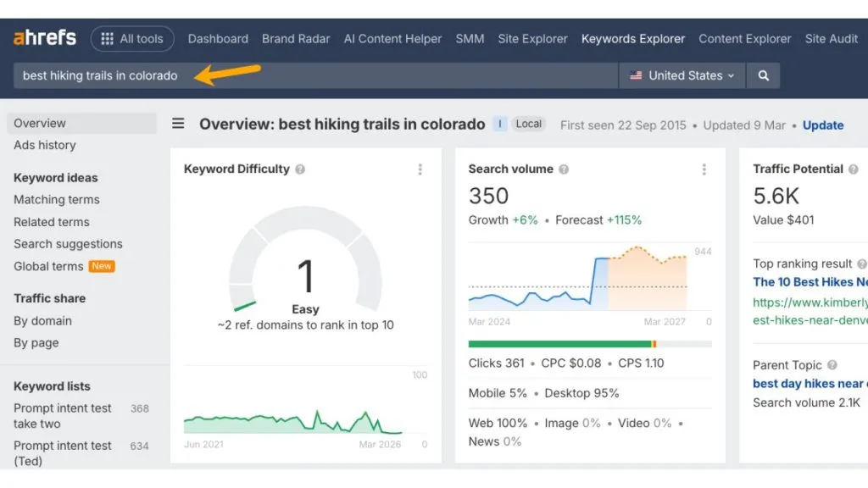Go to Dashboard
Viewport: 868px width, 488px height.
click(218, 39)
